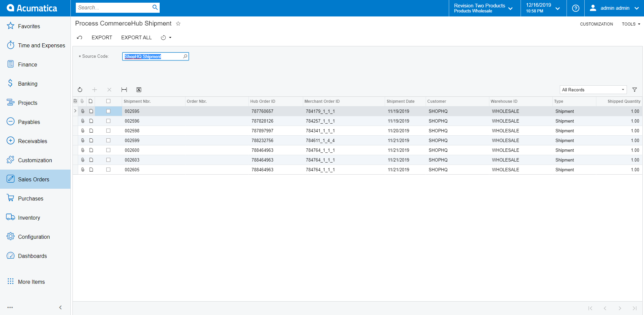Click the EXPORT button
Screen dimensions: 644x315
coord(102,38)
